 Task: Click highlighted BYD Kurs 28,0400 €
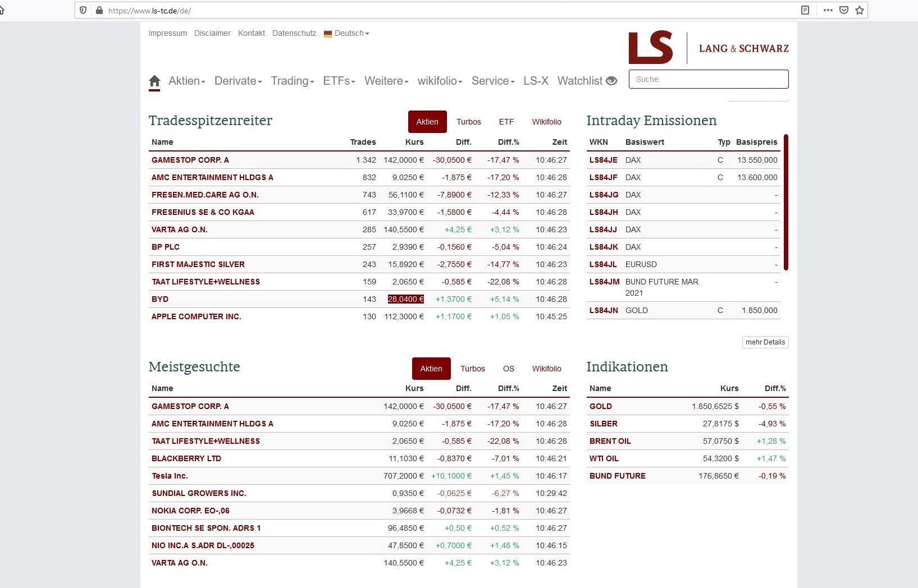(406, 299)
